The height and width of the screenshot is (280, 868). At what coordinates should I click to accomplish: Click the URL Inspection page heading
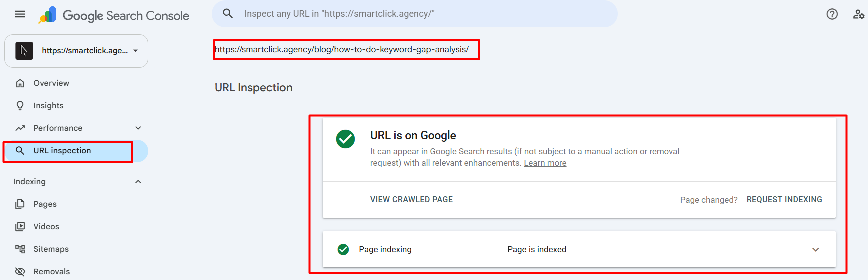pyautogui.click(x=254, y=88)
